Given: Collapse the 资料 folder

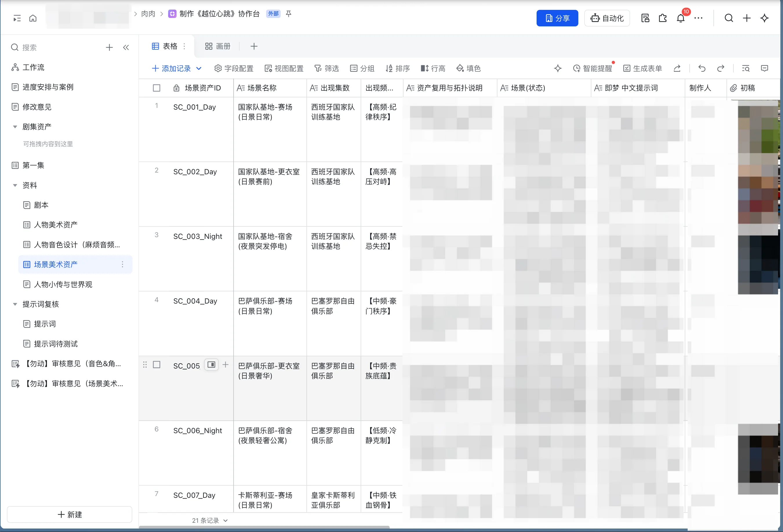Looking at the screenshot, I should [x=15, y=185].
